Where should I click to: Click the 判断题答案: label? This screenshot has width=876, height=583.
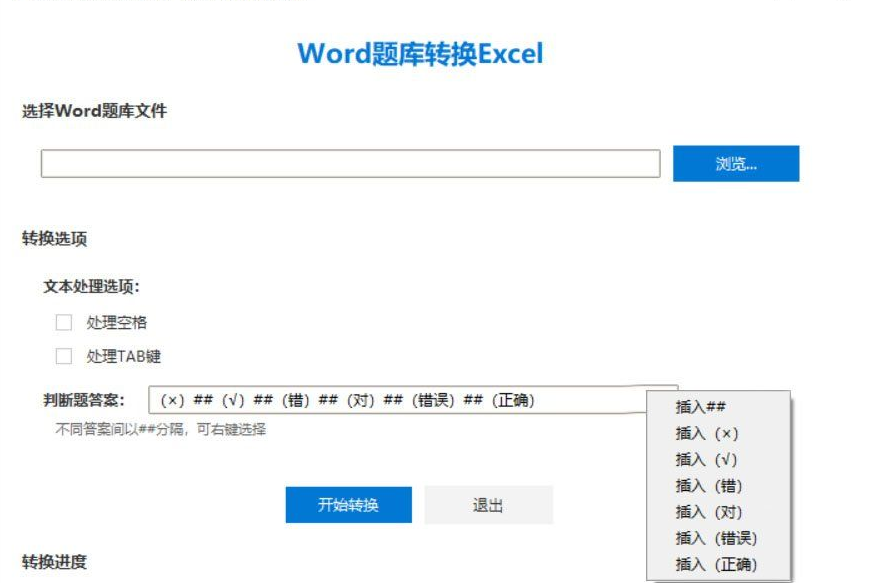tap(84, 400)
